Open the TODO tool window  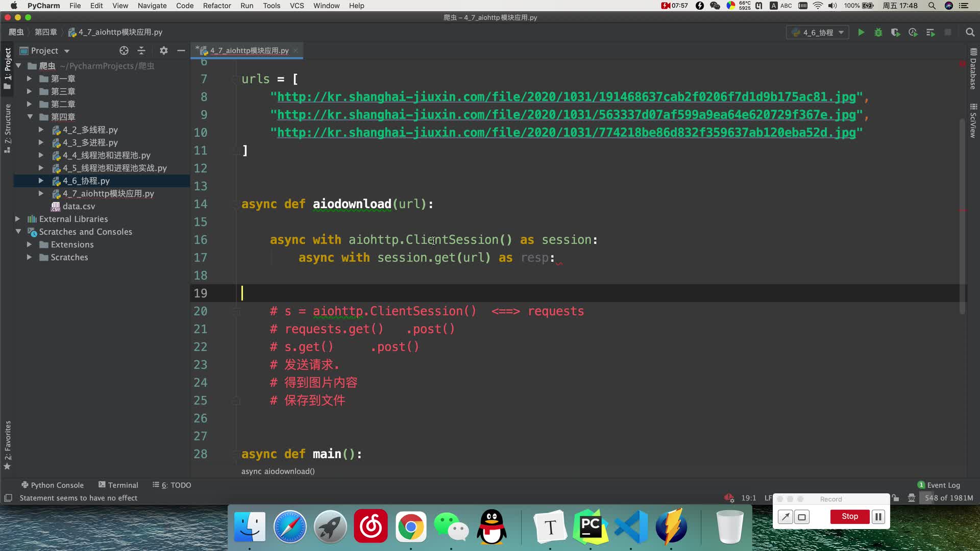pos(171,485)
